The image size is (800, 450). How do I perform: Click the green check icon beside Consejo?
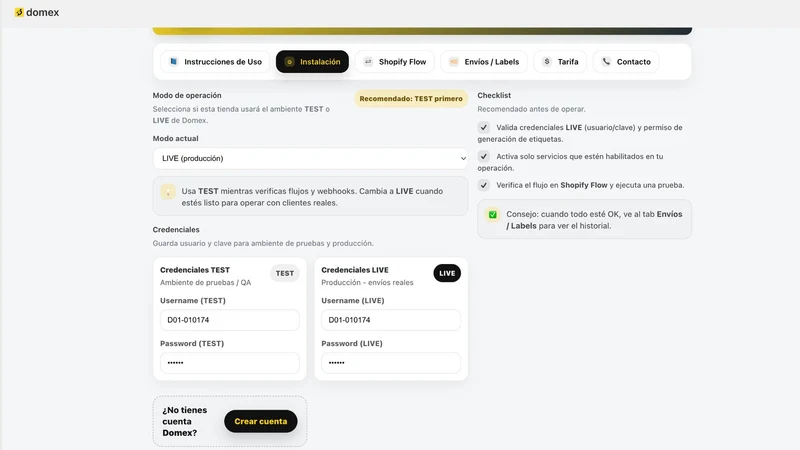pos(492,214)
